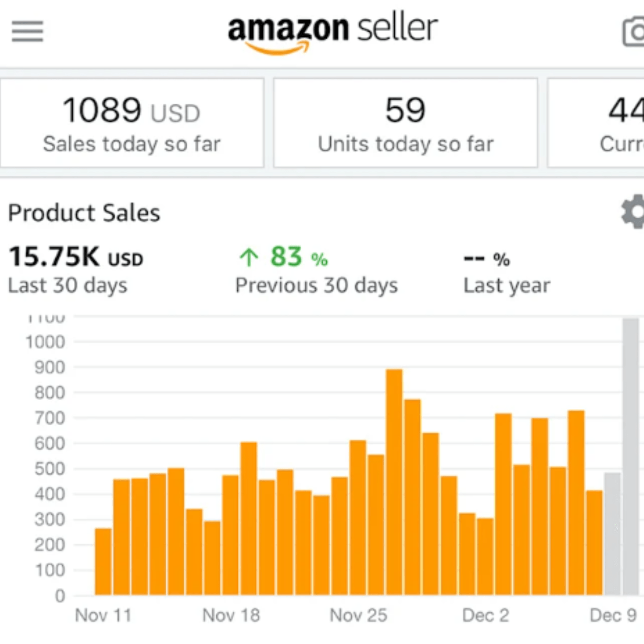Tap the Dec 2 date label
Viewport: 644px width, 644px height.
point(486,615)
